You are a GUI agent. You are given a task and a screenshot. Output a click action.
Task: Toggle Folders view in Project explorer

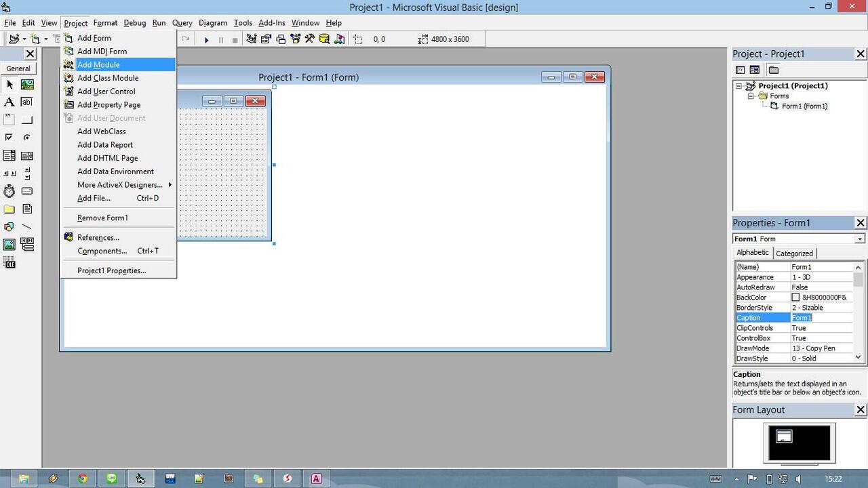(x=773, y=70)
